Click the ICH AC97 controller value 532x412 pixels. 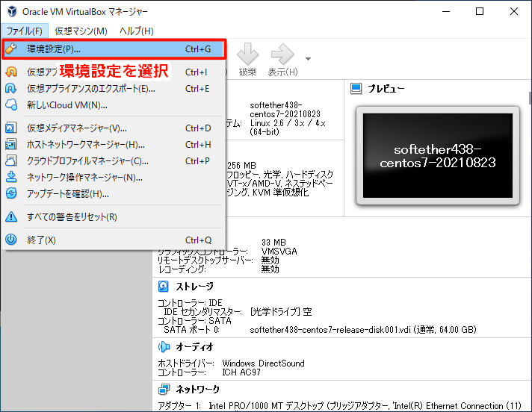[x=241, y=372]
